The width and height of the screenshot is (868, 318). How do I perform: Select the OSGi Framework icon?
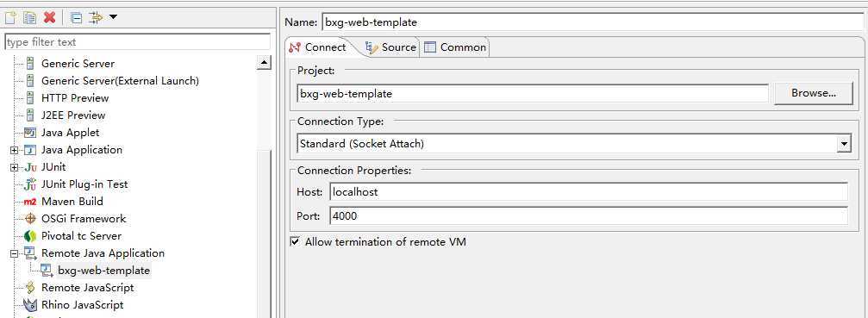click(30, 219)
